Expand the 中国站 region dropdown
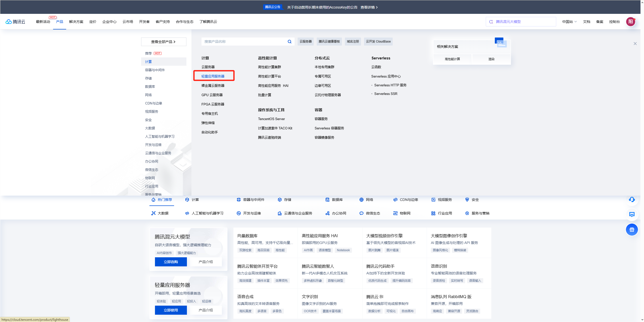This screenshot has height=322, width=644. point(570,22)
